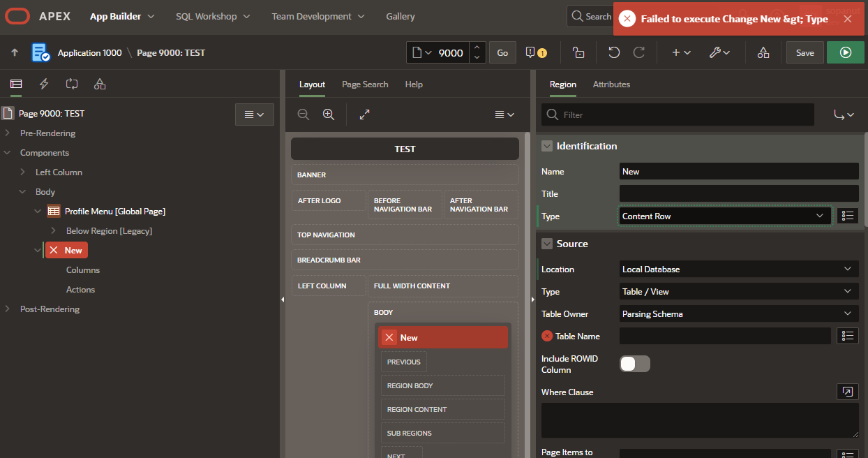
Task: Toggle the Include ROWID Column switch
Action: pyautogui.click(x=634, y=364)
